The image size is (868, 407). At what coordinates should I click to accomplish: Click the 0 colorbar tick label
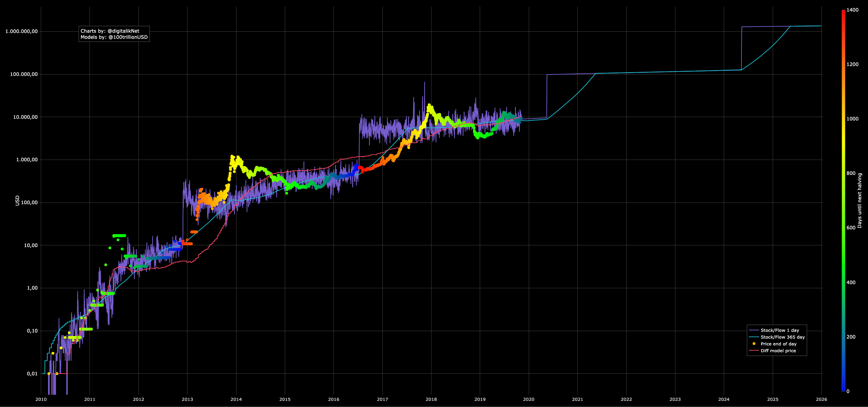click(x=848, y=391)
